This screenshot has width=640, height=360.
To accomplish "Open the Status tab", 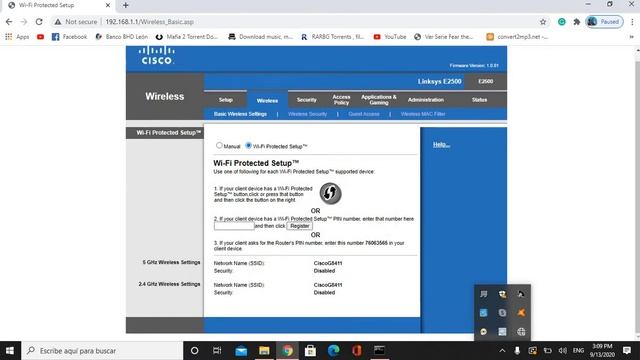I will click(479, 100).
